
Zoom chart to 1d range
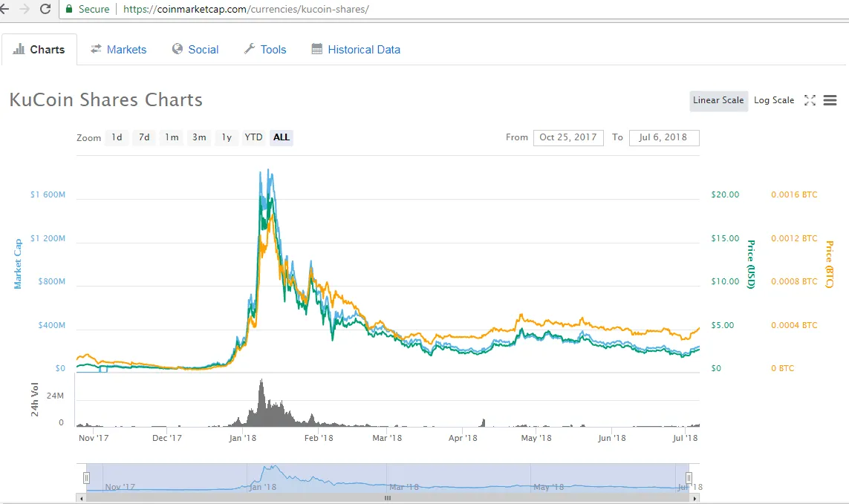tap(117, 137)
